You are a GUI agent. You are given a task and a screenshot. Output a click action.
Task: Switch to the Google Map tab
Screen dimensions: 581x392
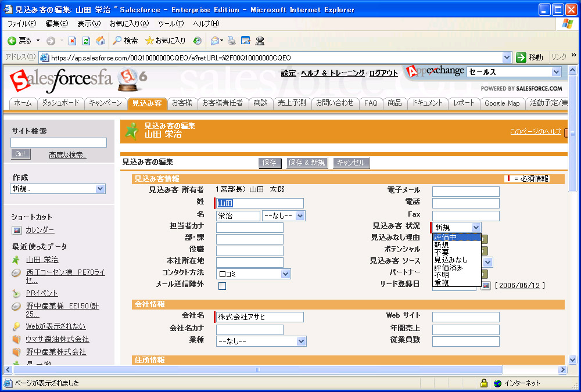click(502, 103)
